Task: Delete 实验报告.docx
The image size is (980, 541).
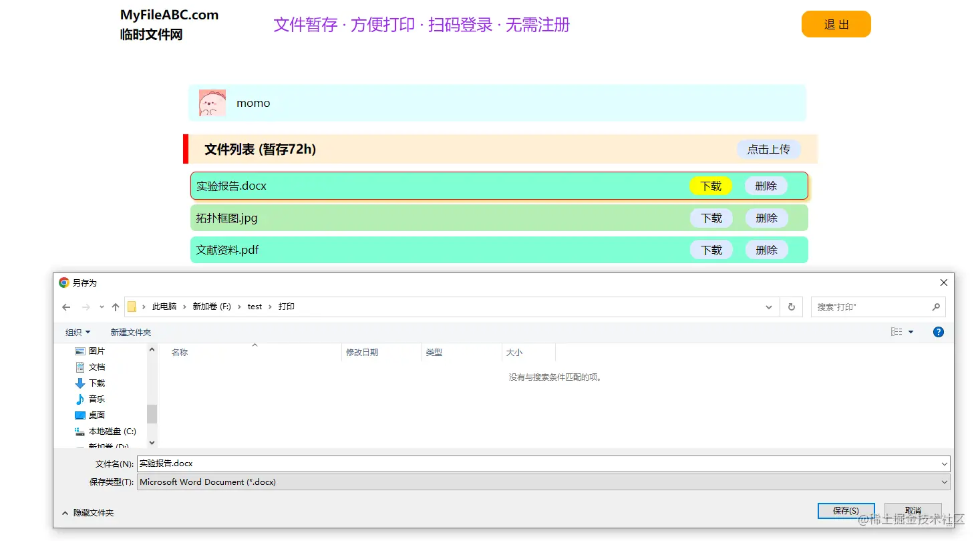Action: [x=766, y=186]
